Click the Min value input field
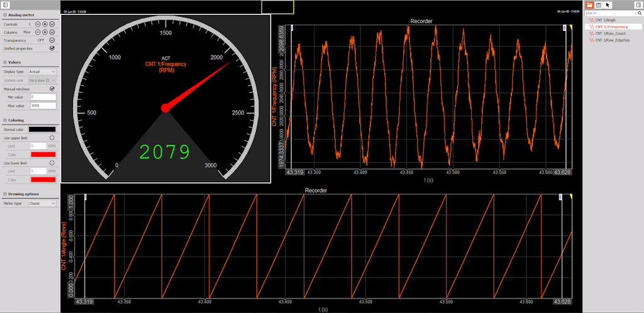The width and height of the screenshot is (644, 313). click(43, 97)
